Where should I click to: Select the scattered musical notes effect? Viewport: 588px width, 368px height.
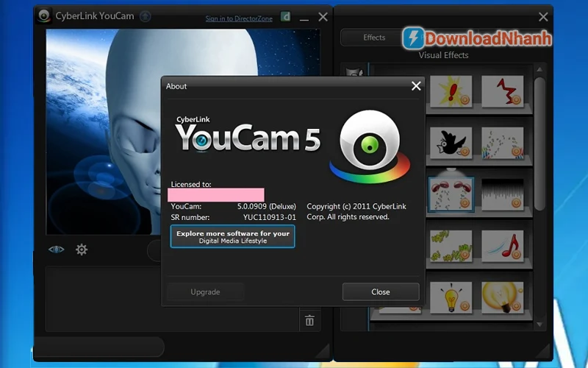coord(502,143)
